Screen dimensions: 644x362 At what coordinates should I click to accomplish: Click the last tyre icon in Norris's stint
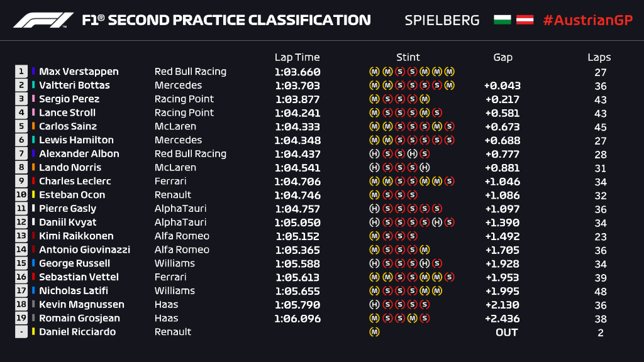[425, 168]
